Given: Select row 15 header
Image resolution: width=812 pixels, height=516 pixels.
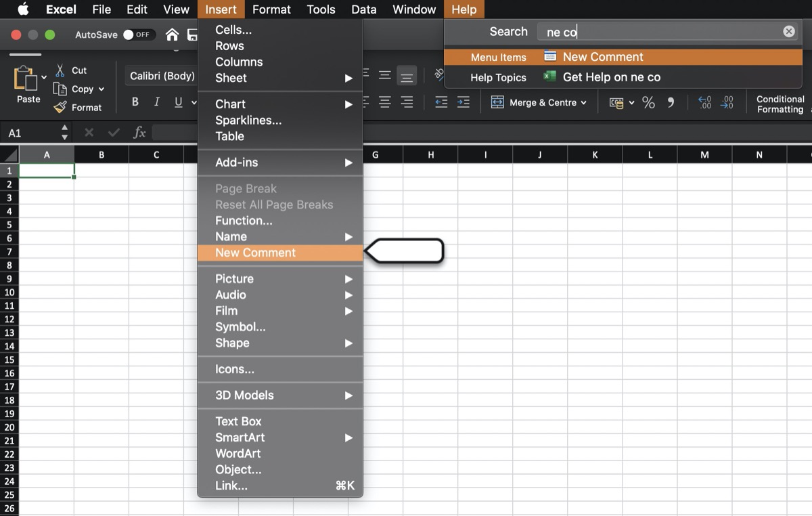Looking at the screenshot, I should 9,360.
